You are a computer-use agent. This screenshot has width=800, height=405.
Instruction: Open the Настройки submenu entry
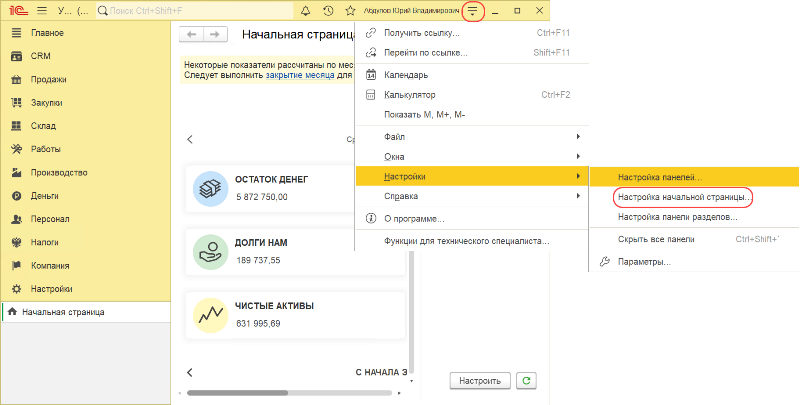[x=472, y=176]
